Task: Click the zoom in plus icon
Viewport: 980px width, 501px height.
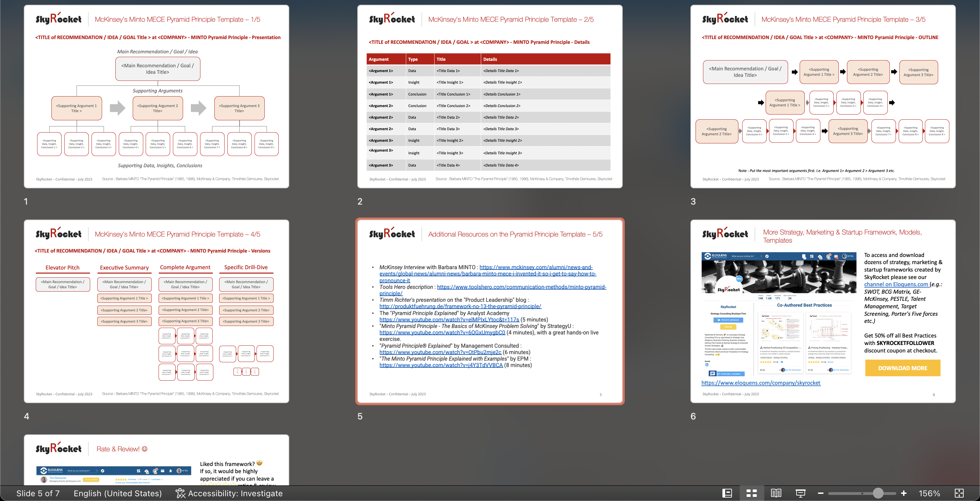Action: [x=903, y=494]
